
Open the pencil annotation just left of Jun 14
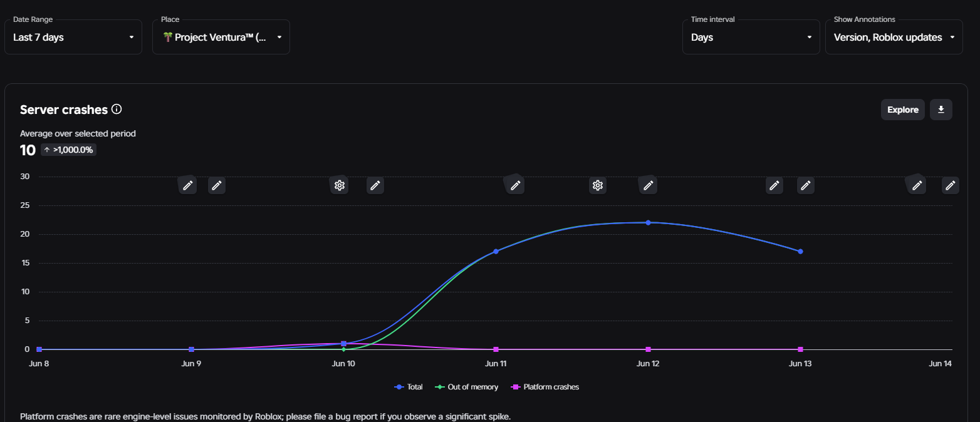coord(917,185)
